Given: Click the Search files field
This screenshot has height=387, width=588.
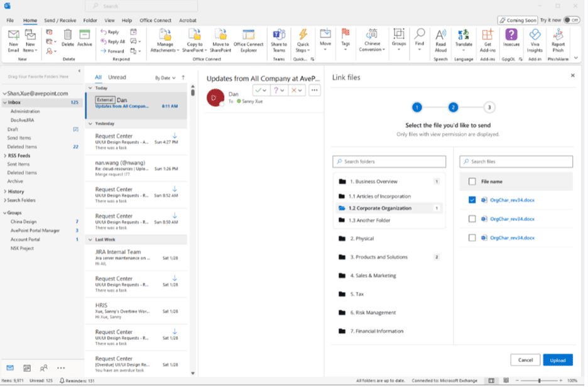Looking at the screenshot, I should point(516,161).
